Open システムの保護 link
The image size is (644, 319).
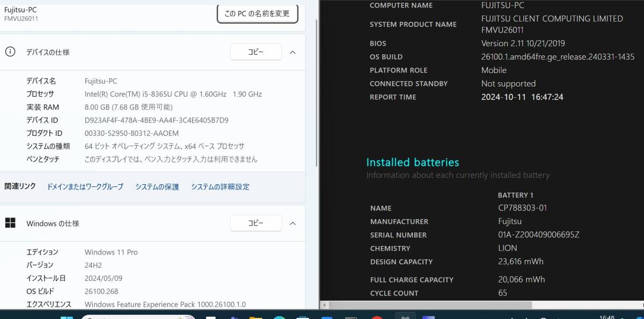pyautogui.click(x=157, y=187)
